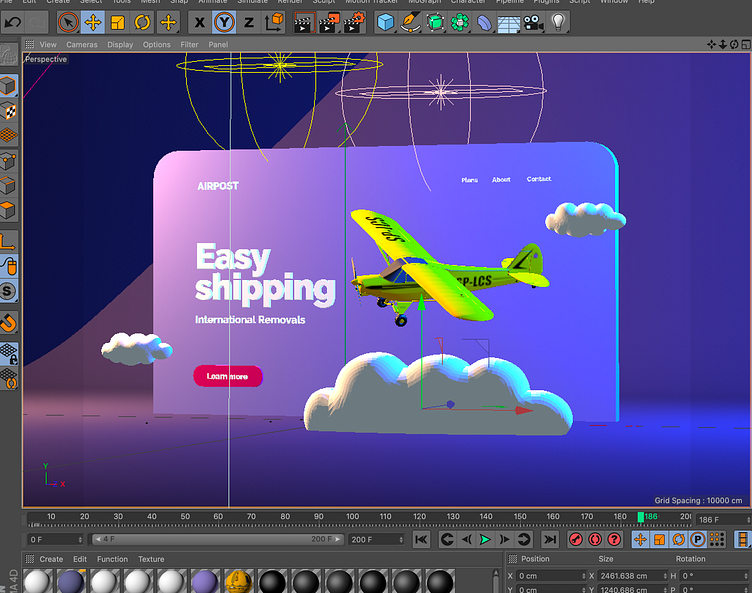Open the Texture menu in material manager
This screenshot has height=593, width=752.
[x=151, y=559]
